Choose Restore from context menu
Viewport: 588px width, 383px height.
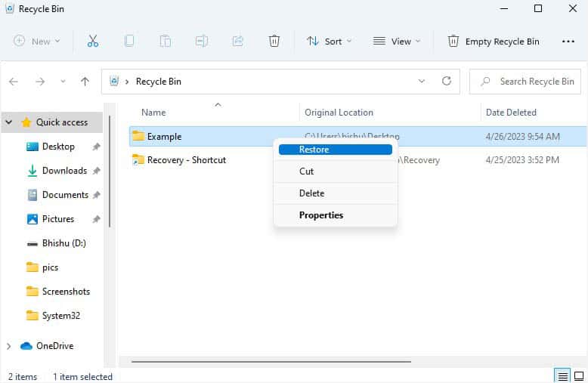(336, 150)
